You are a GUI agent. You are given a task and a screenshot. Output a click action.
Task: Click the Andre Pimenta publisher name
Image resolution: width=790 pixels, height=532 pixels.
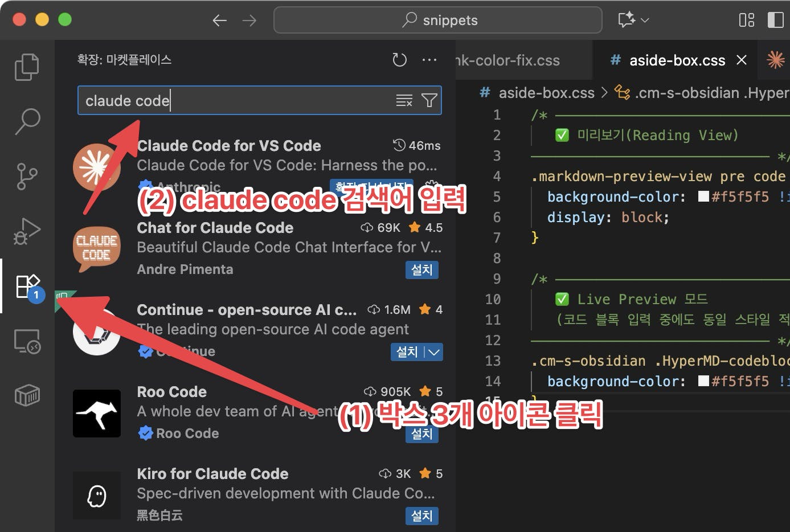tap(185, 269)
